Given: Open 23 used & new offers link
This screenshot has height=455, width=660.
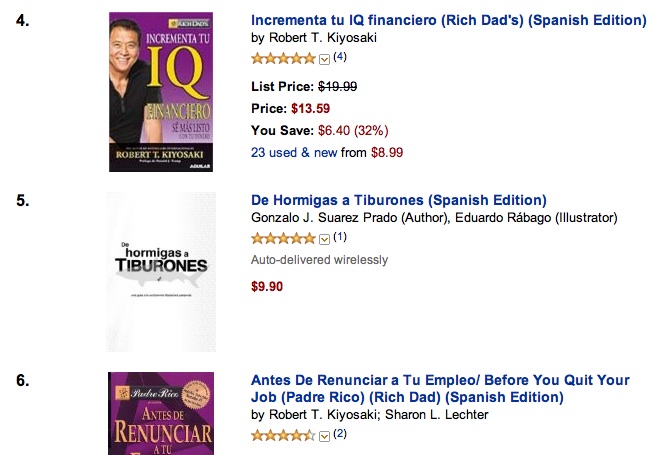Looking at the screenshot, I should pos(294,152).
